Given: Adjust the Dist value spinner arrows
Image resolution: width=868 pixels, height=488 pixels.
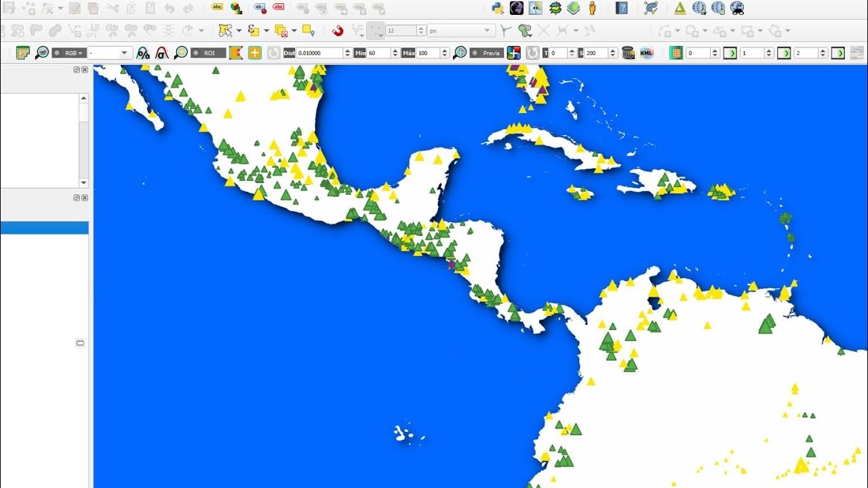Looking at the screenshot, I should pyautogui.click(x=347, y=53).
